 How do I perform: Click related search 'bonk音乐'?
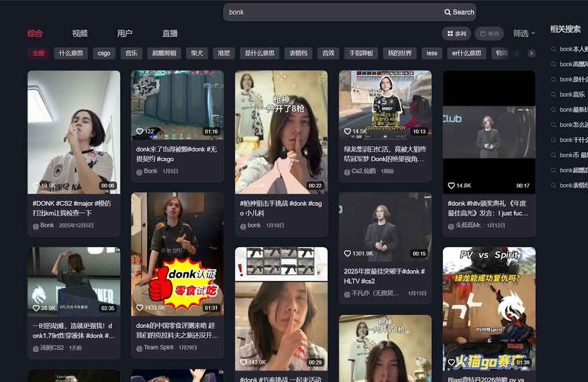tap(572, 95)
